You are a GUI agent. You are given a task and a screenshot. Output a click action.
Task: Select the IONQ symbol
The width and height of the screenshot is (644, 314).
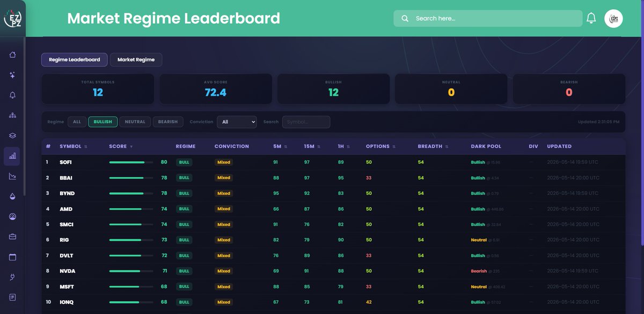[x=67, y=302]
